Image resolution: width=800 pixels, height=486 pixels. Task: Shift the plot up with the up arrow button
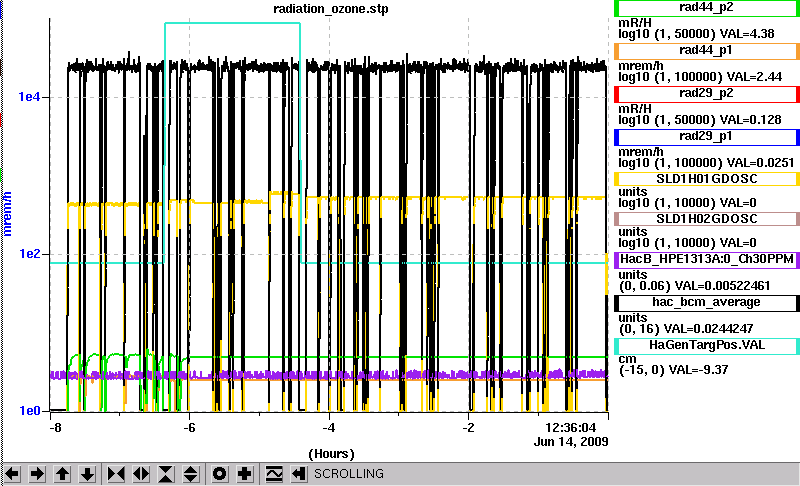[62, 474]
